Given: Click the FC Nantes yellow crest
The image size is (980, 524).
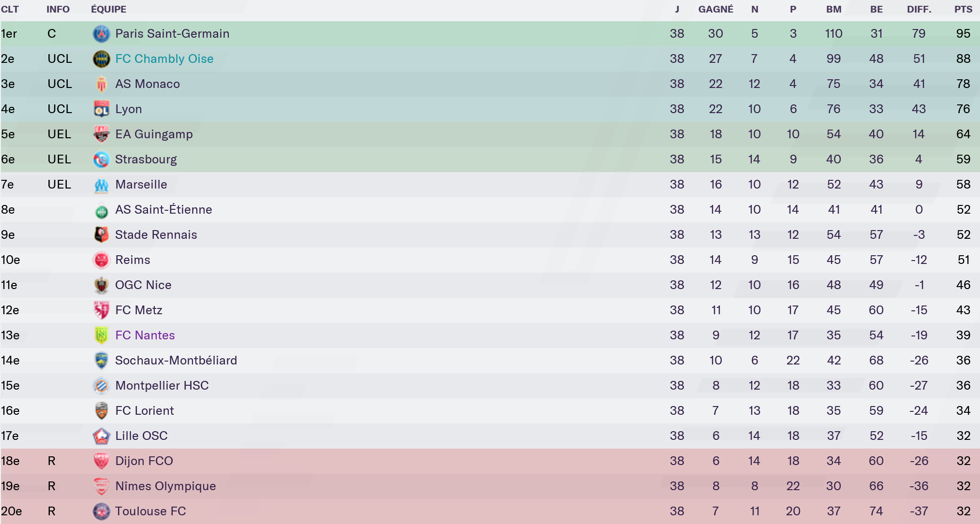Looking at the screenshot, I should (x=101, y=335).
